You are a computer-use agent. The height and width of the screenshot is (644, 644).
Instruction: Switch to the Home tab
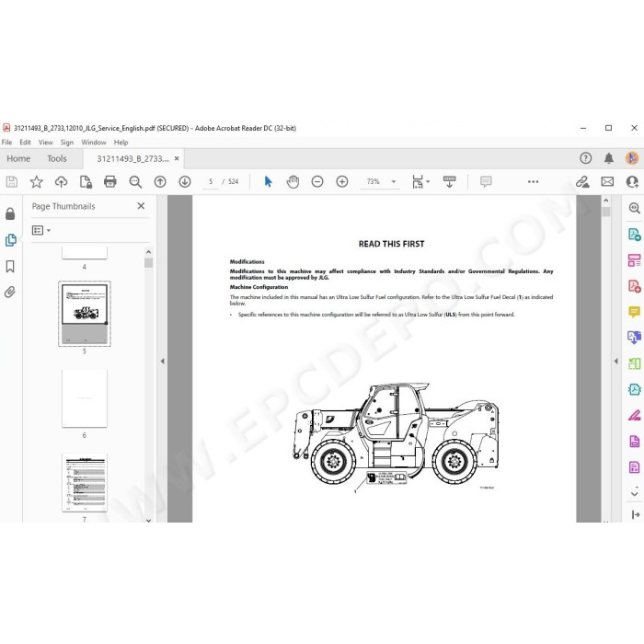[x=18, y=158]
